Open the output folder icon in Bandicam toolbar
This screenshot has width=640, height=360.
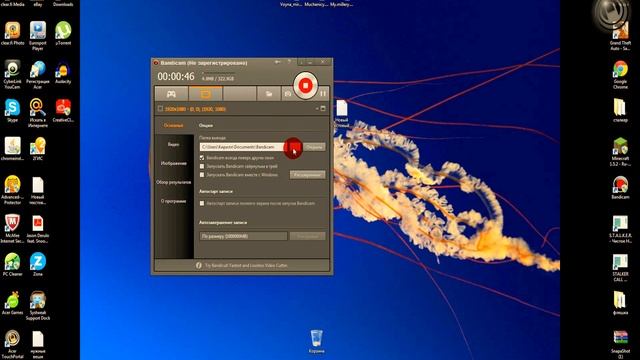[269, 94]
